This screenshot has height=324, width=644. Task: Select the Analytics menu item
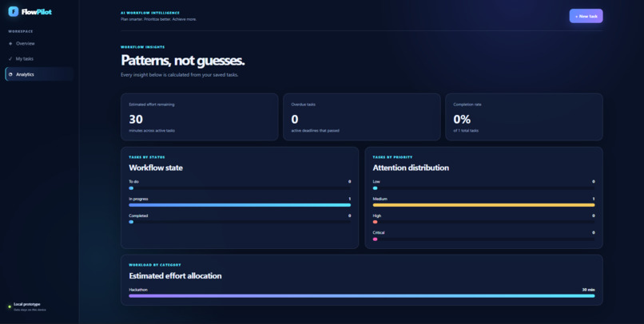click(x=39, y=74)
